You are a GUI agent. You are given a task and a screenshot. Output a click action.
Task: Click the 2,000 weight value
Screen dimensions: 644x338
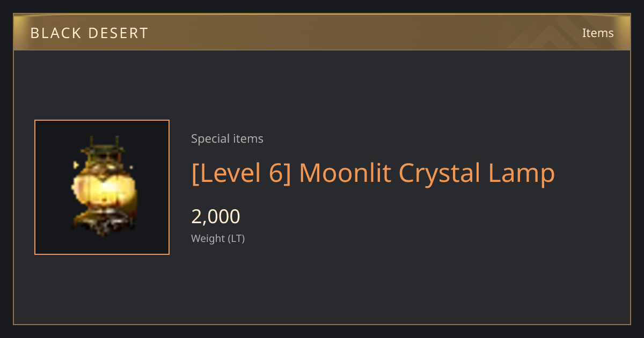pos(216,217)
